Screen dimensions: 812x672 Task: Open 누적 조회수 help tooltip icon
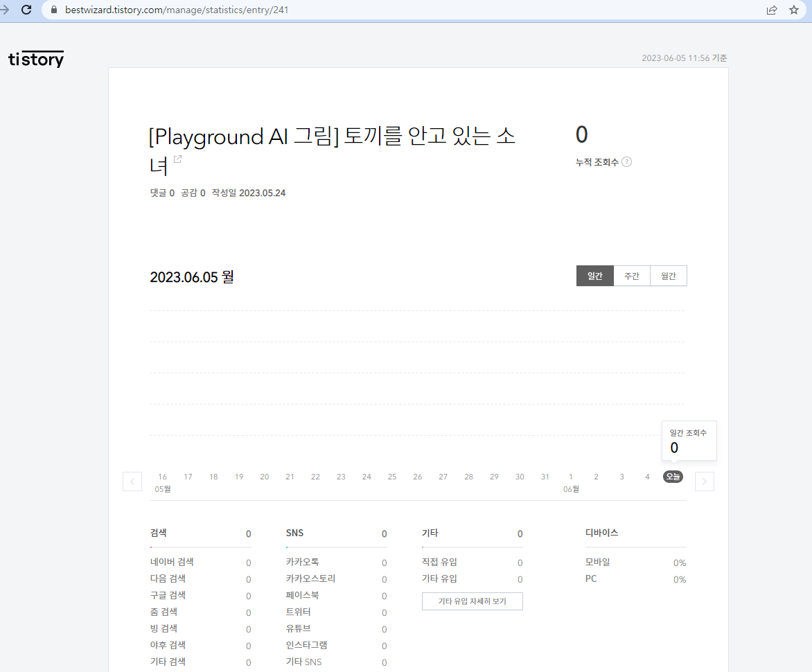(627, 161)
